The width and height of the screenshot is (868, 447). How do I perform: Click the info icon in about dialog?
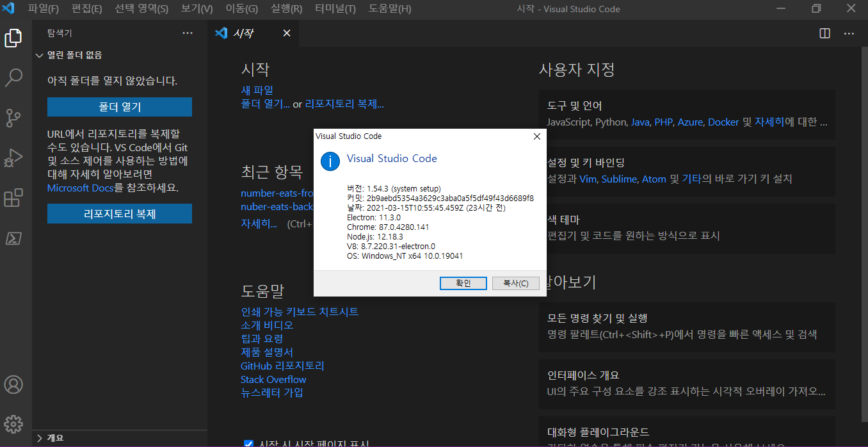(x=330, y=161)
